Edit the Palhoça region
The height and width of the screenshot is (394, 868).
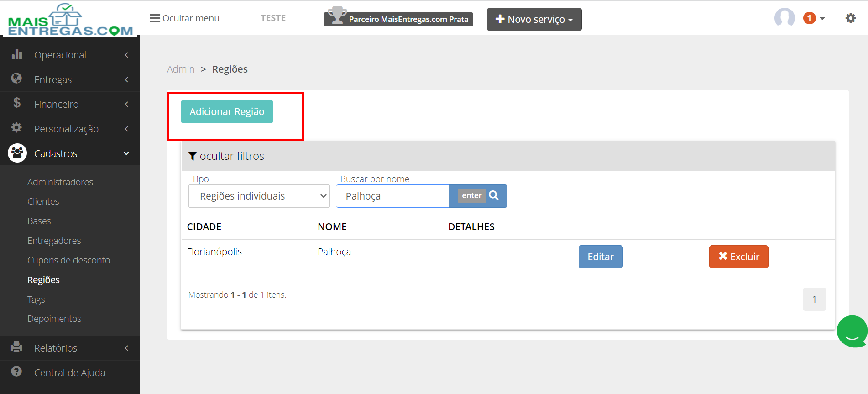coord(601,257)
